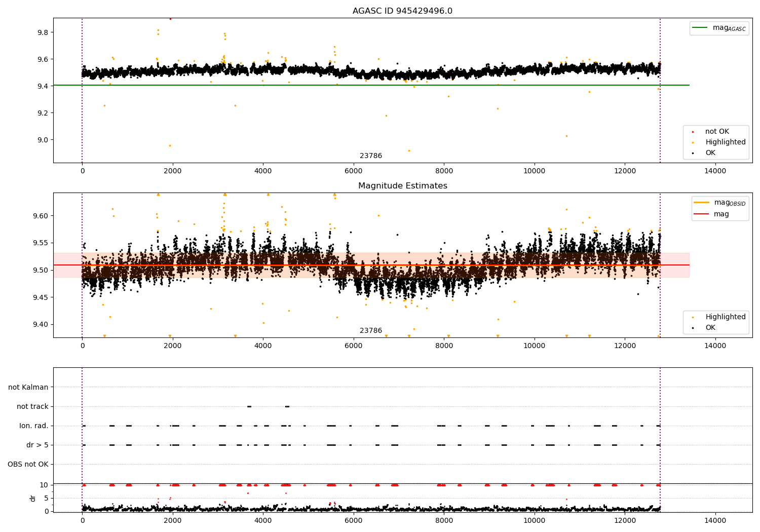Select the 'not OK' legend entry
This screenshot has height=532, width=760.
pos(717,132)
